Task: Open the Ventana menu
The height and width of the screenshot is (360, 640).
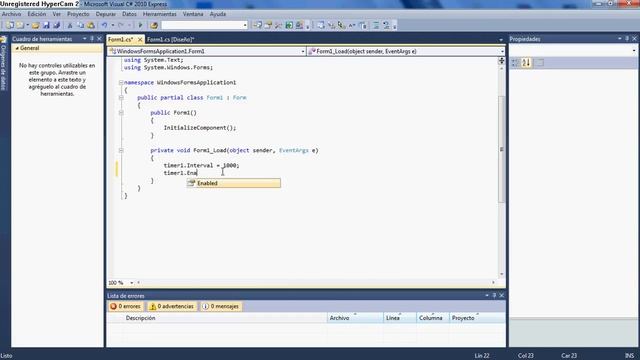Action: (193, 14)
